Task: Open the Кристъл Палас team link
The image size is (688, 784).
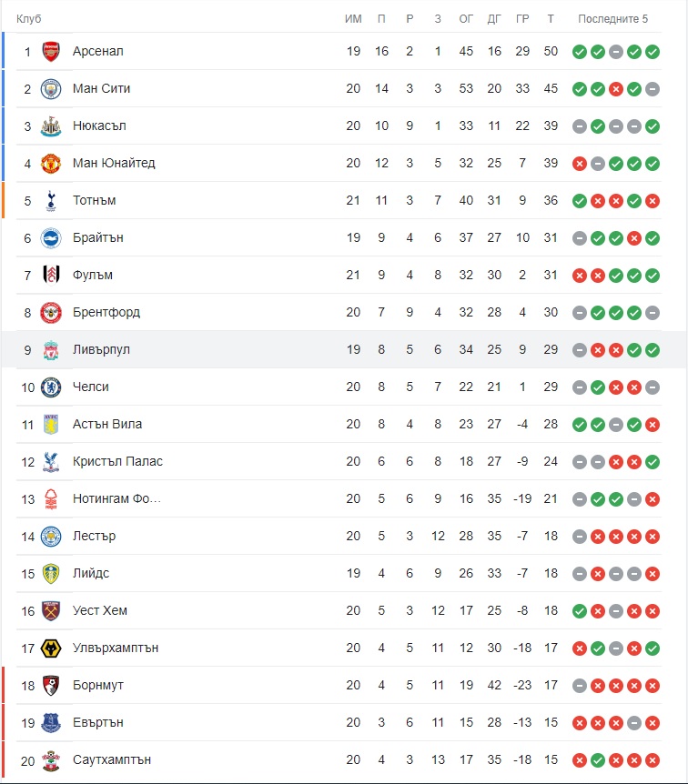Action: [117, 461]
